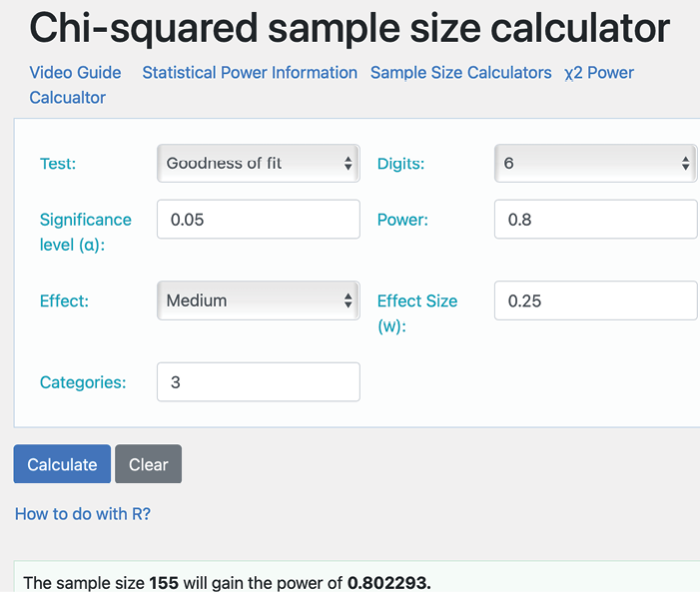Expand the Effect dropdown showing Medium
This screenshot has width=700, height=592.
coord(258,300)
